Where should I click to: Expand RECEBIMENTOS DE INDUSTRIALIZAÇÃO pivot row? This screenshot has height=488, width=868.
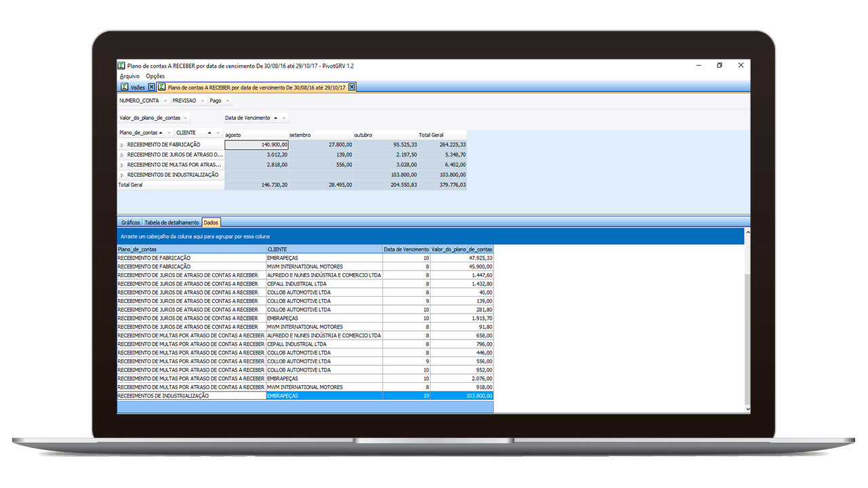click(x=122, y=175)
